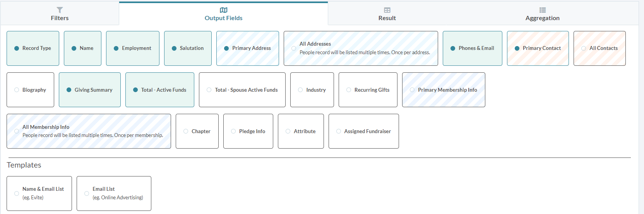Open the Aggregation tab

click(543, 14)
